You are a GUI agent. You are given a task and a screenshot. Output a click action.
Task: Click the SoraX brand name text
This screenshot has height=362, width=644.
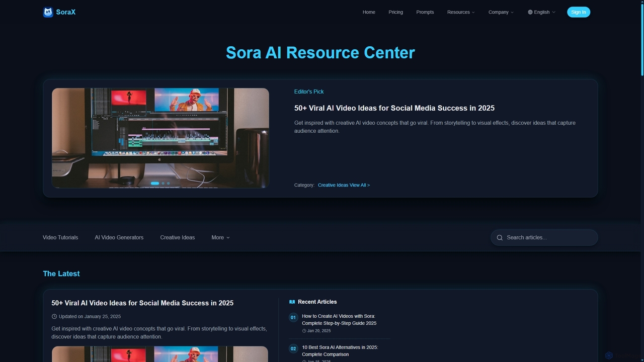coord(66,12)
